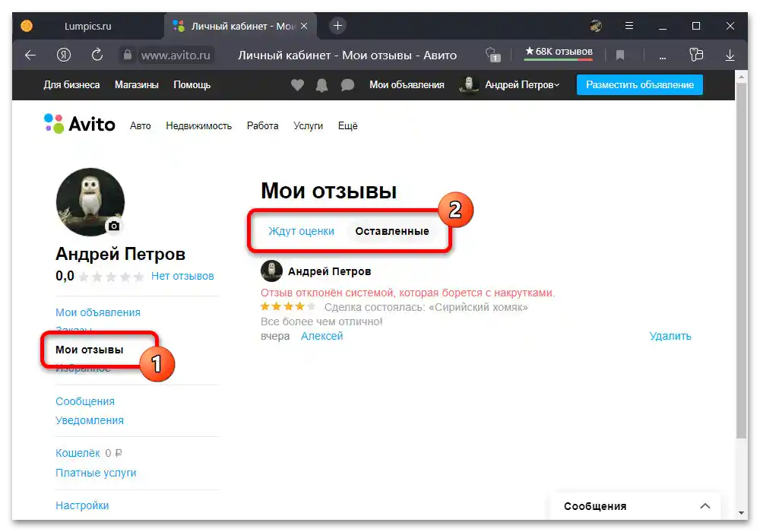
Task: Click the owl profile photo
Action: (x=90, y=201)
